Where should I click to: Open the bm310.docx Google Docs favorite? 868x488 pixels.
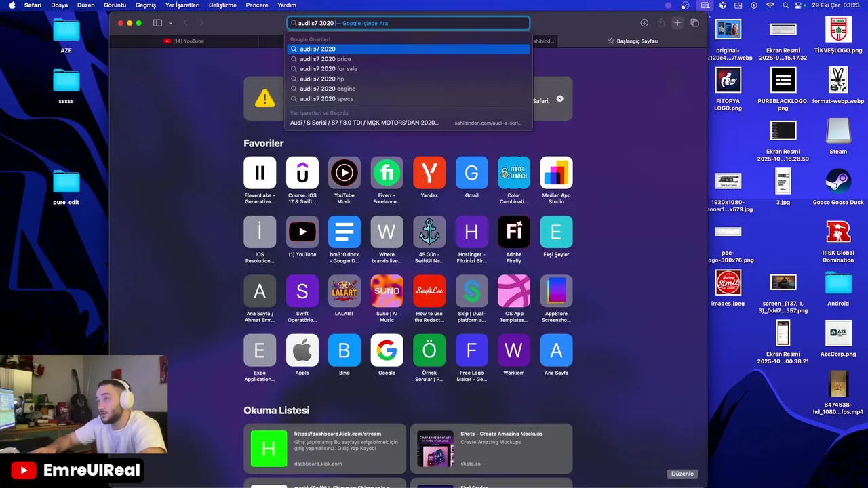tap(344, 232)
